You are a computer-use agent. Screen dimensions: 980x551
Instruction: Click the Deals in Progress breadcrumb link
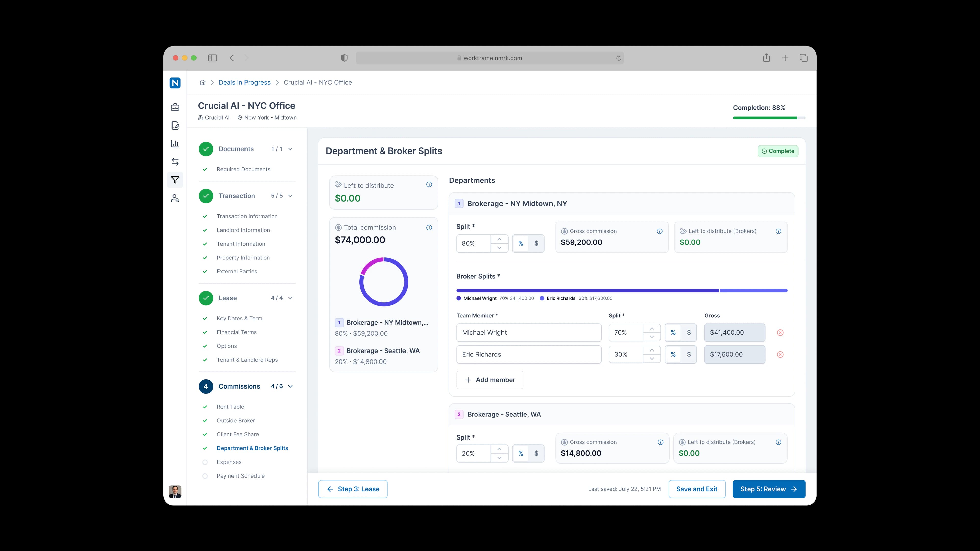245,82
